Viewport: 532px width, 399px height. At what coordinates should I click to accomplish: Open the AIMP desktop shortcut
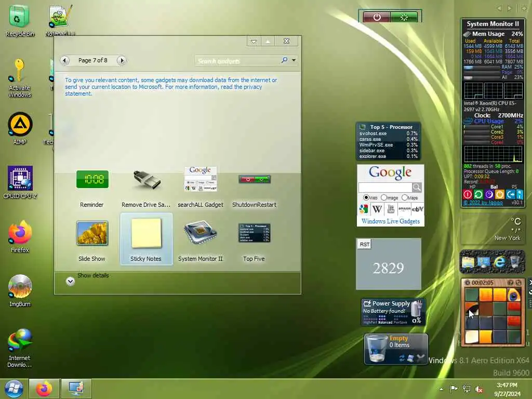click(x=20, y=128)
